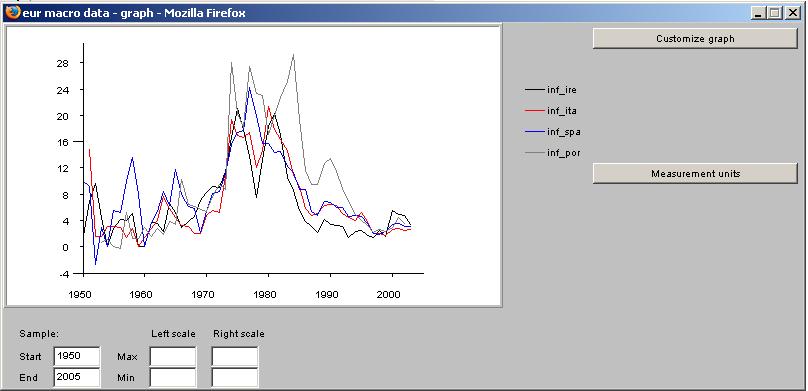This screenshot has height=391, width=808.
Task: Select the Left scale Max field
Action: (173, 356)
